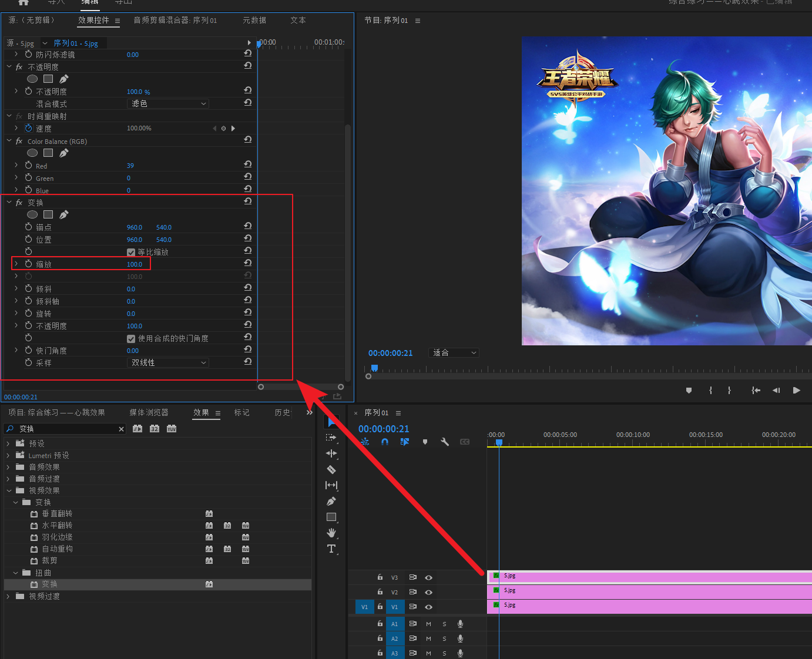Screen dimensions: 812x659
Task: Toggle stopwatch animation for 旋转
Action: [x=28, y=314]
